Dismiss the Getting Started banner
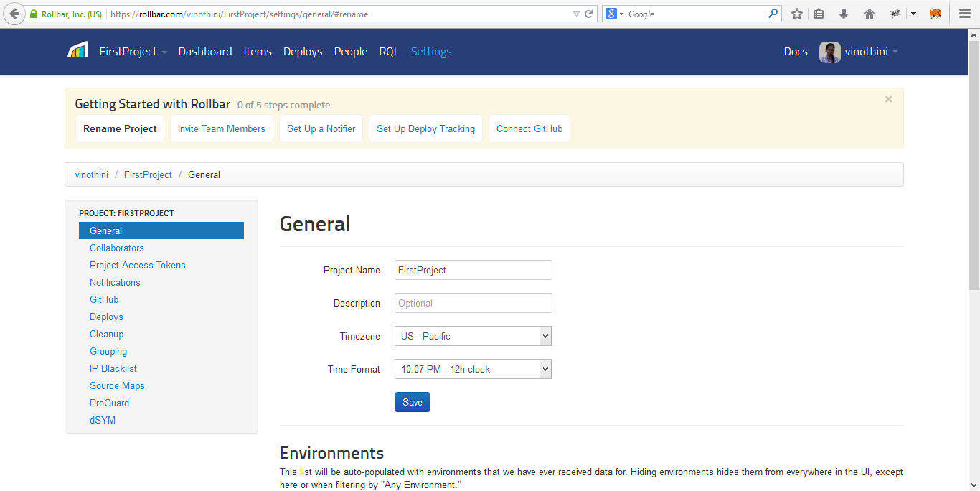 click(889, 100)
